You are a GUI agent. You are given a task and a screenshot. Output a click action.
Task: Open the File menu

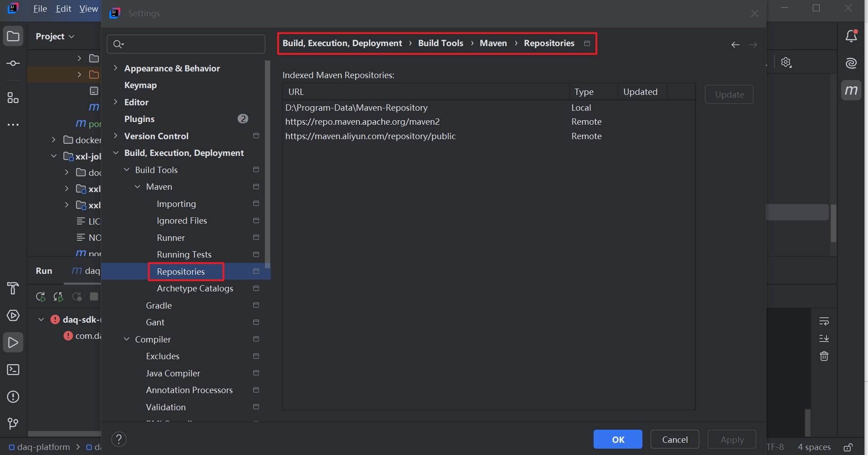pyautogui.click(x=40, y=8)
